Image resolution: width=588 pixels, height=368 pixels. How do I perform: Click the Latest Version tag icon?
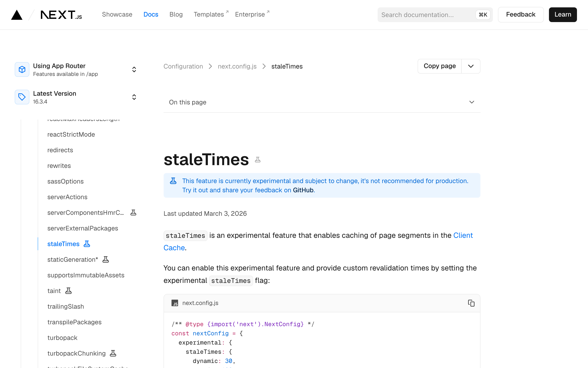point(22,97)
